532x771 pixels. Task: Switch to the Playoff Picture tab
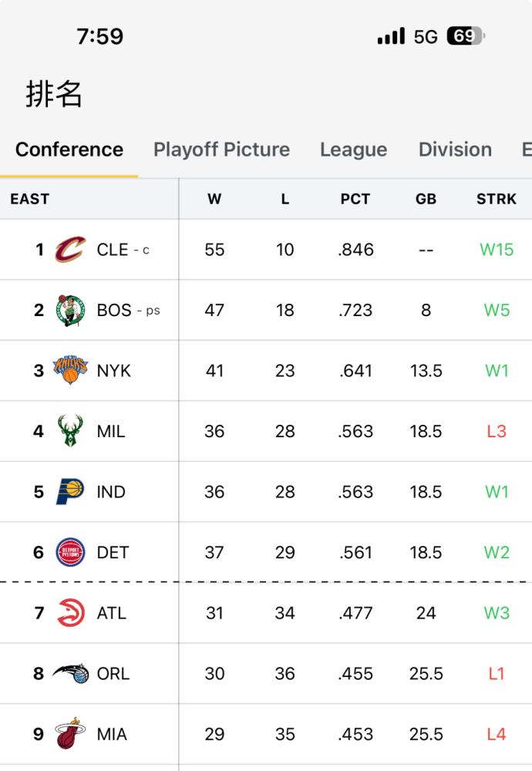tap(222, 150)
